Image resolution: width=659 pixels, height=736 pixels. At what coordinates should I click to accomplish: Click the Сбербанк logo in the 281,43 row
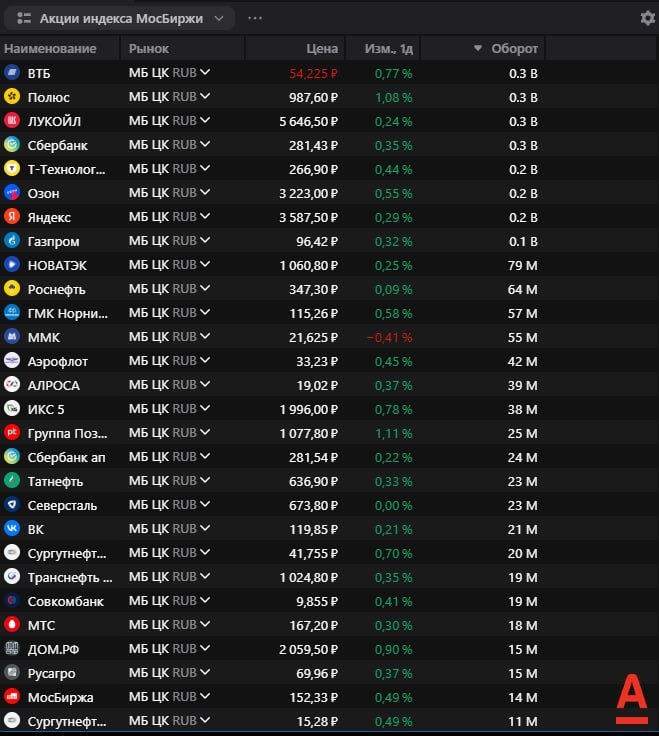point(12,145)
